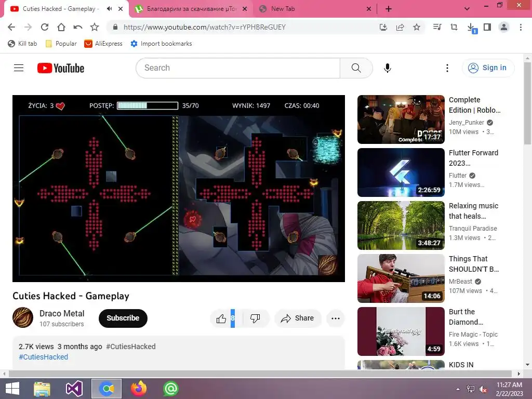The image size is (532, 399).
Task: Reload the current page
Action: pyautogui.click(x=45, y=27)
